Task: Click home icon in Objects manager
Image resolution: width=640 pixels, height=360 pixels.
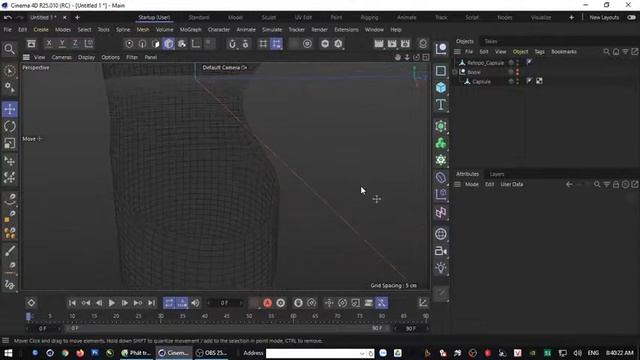Action: [x=616, y=51]
